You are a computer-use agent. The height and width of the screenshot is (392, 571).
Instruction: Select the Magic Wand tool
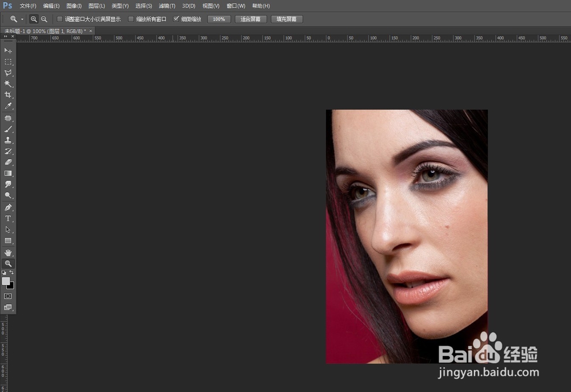(7, 84)
